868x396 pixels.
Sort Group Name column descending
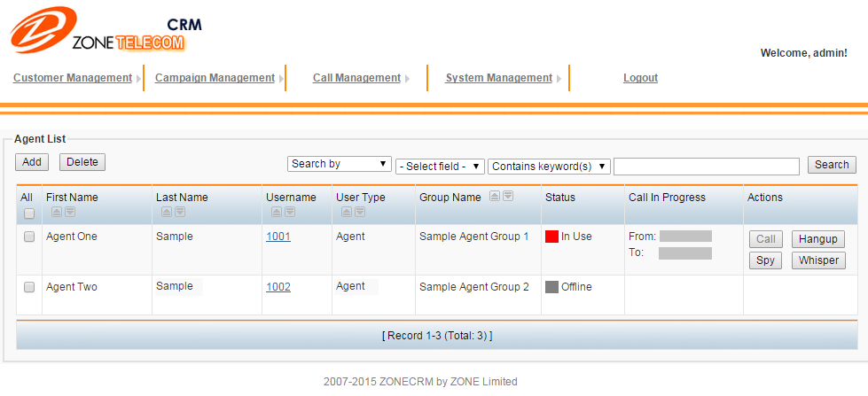508,197
